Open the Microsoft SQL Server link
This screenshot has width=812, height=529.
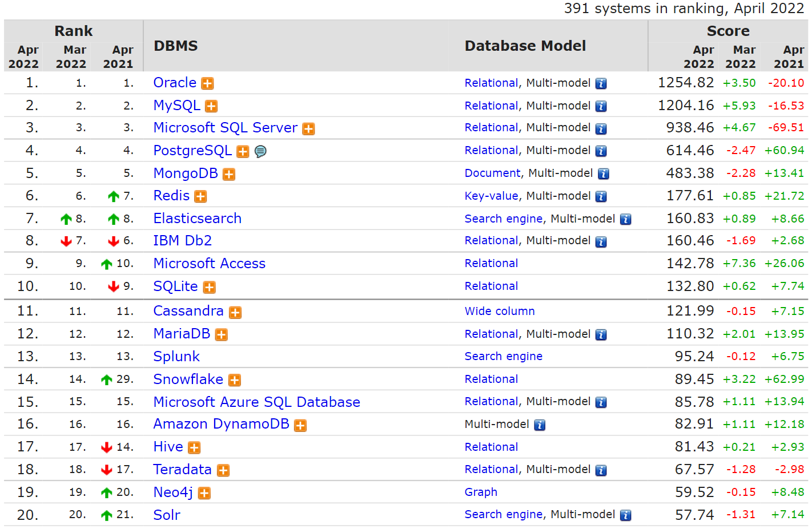pyautogui.click(x=225, y=128)
